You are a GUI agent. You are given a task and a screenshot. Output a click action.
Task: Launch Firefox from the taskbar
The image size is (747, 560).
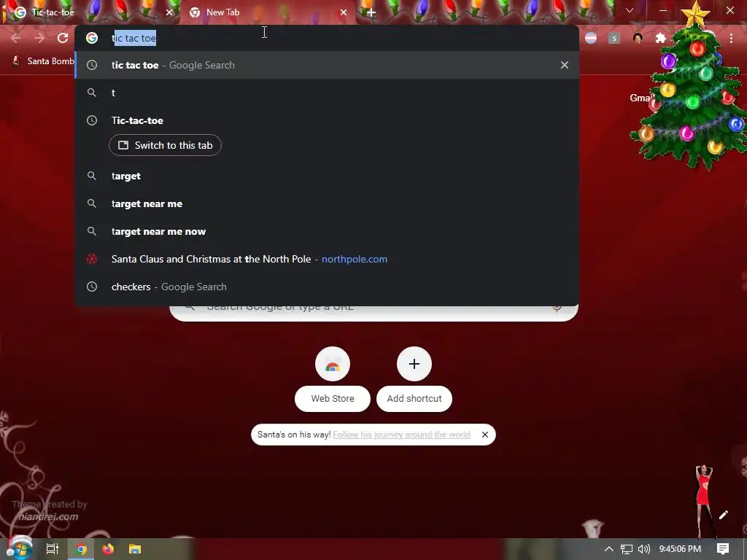click(x=108, y=549)
